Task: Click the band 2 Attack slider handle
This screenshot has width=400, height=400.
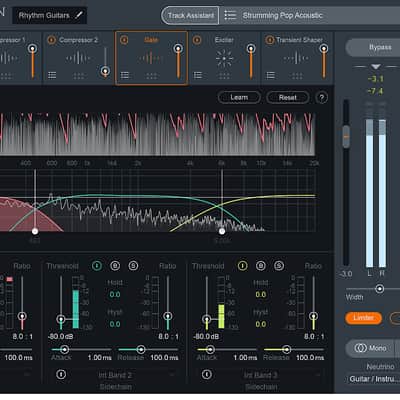Action: pyautogui.click(x=65, y=349)
